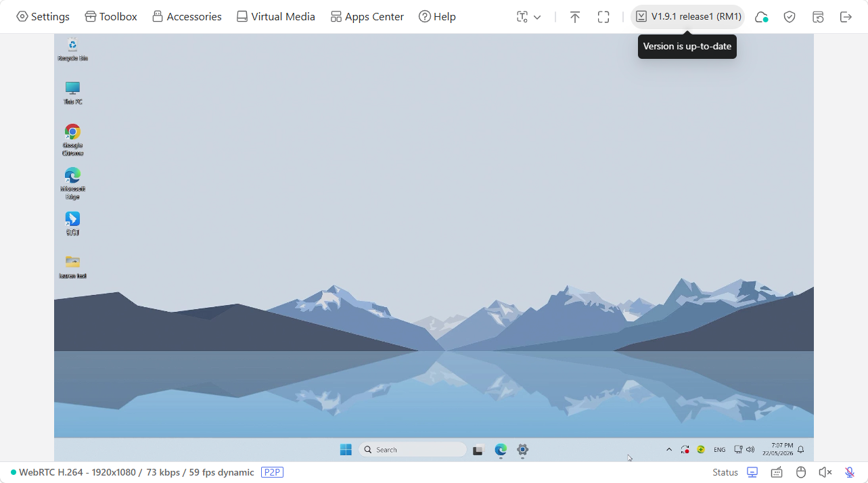Expand hidden tray icons chevron
Image resolution: width=868 pixels, height=483 pixels.
tap(669, 450)
